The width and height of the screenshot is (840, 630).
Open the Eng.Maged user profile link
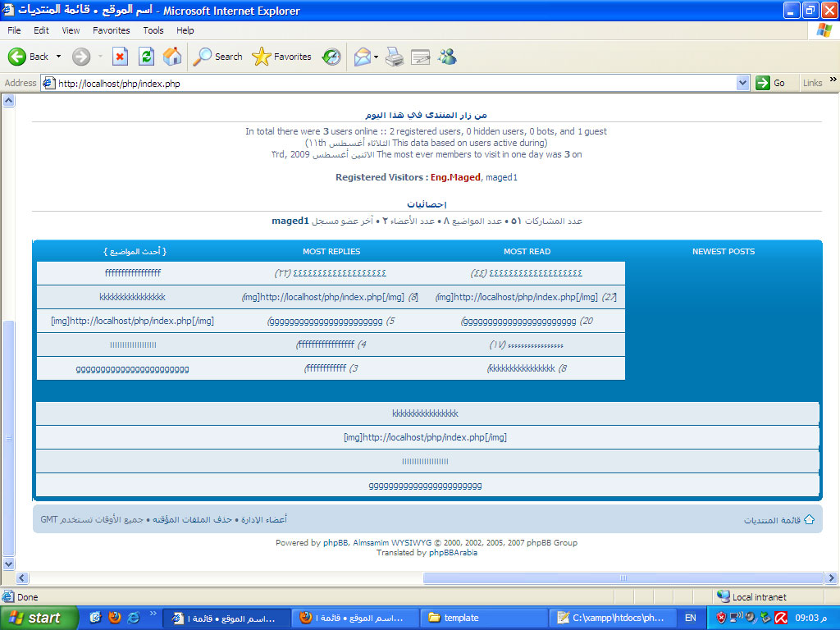tap(455, 177)
